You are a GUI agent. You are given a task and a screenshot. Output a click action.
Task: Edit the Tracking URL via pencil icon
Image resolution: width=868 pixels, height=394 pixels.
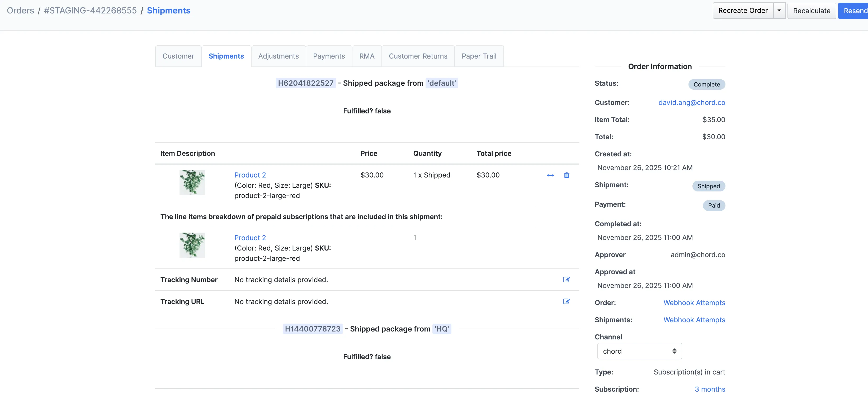[567, 301]
